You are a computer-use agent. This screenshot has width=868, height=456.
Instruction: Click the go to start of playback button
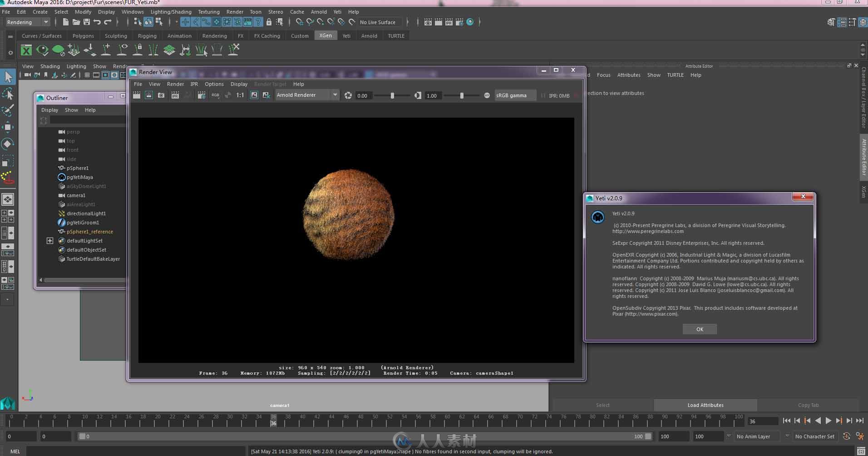click(787, 421)
